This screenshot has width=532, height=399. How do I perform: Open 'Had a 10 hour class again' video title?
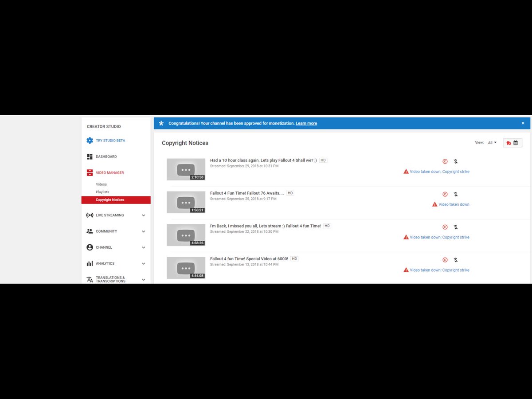(263, 160)
